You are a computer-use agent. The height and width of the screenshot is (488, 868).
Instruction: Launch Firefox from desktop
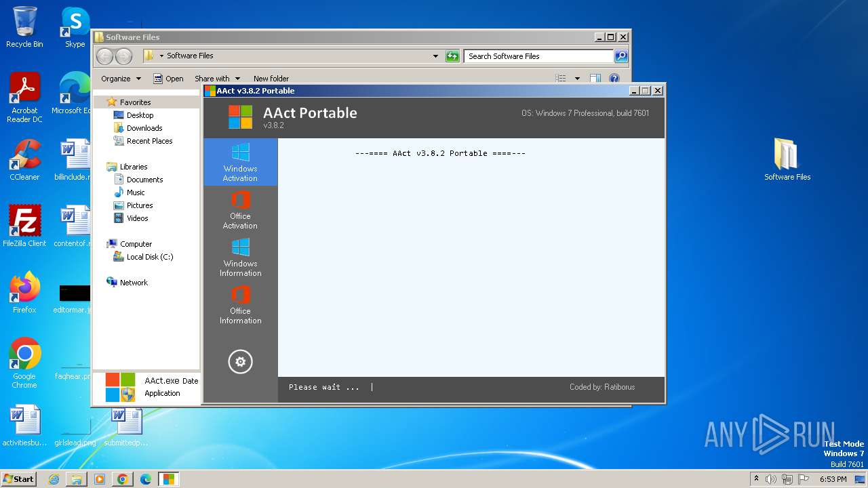click(24, 293)
